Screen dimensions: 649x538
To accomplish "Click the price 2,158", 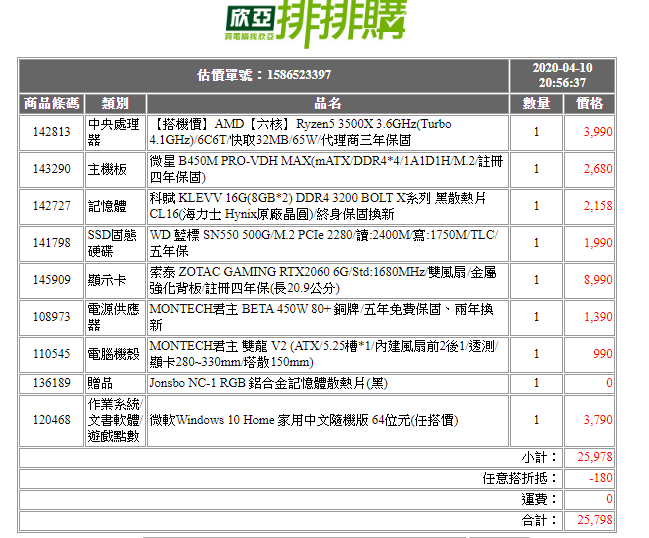I will click(x=598, y=206).
